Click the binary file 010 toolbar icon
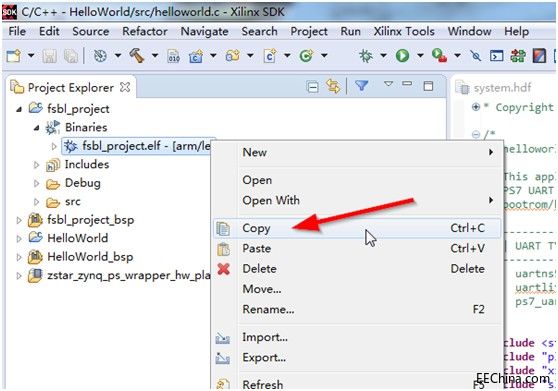Viewport: 558px width, 391px height. pos(174,56)
